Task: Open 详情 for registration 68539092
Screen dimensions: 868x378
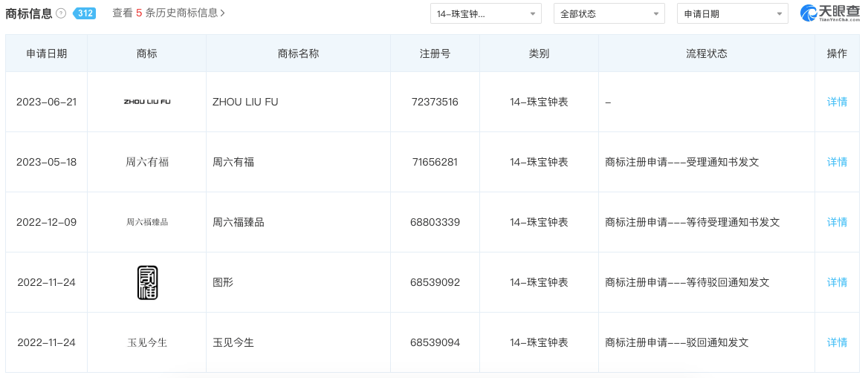Action: point(837,282)
